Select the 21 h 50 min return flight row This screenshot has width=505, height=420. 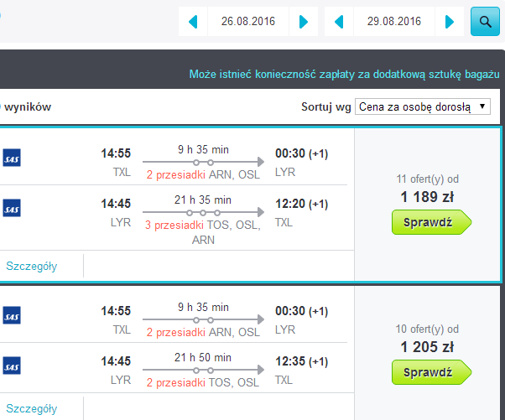tap(174, 368)
